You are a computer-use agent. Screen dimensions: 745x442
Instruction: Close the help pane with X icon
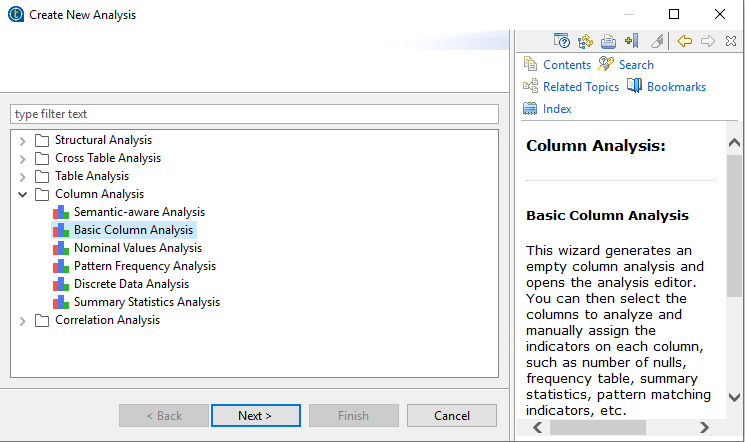(731, 41)
